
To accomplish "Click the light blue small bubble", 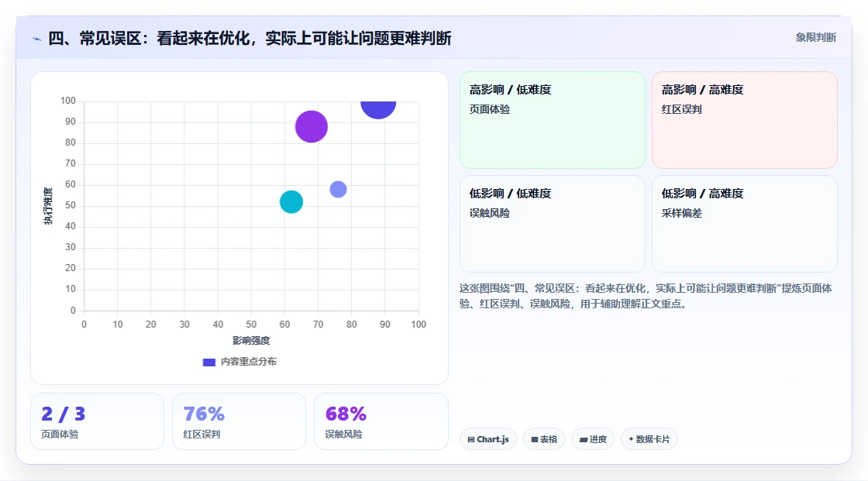I will (338, 189).
